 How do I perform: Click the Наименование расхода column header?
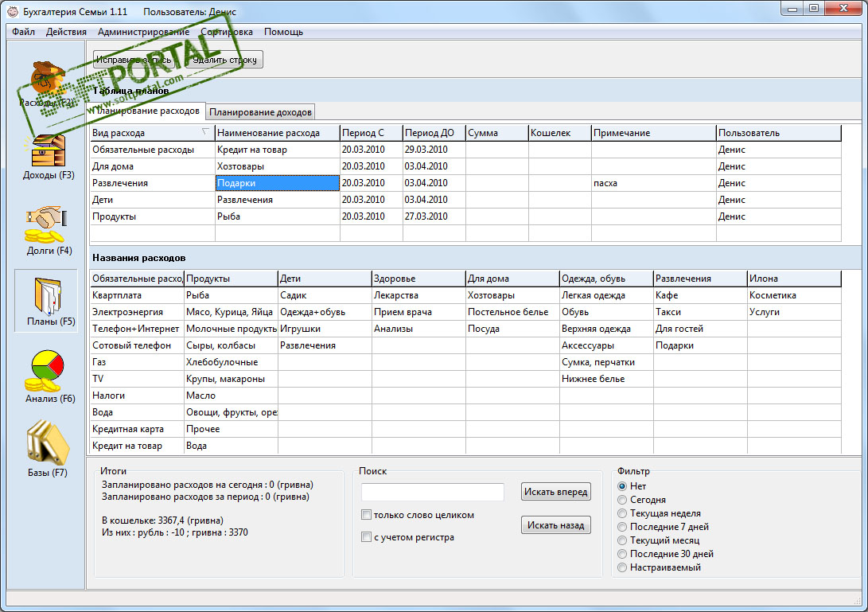[278, 133]
